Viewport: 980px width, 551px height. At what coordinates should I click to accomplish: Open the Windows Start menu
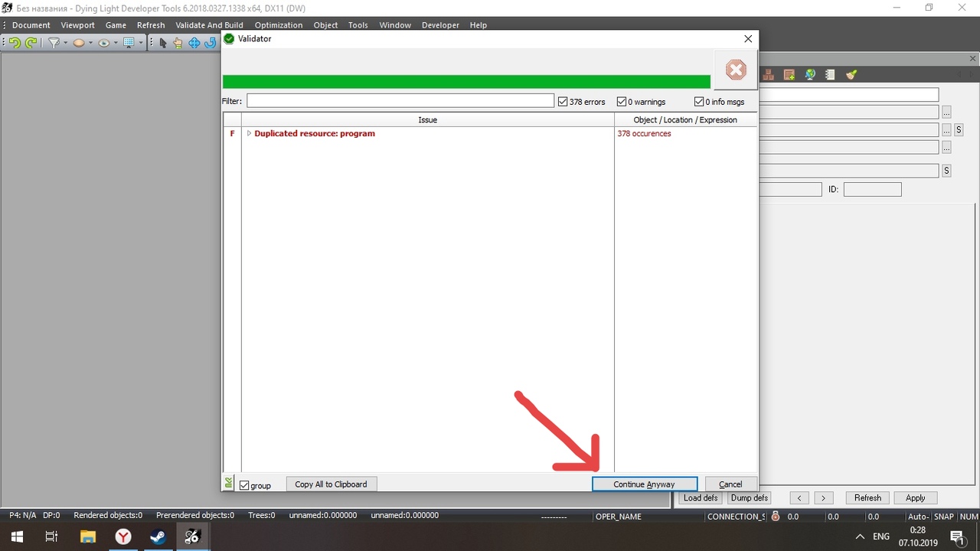17,536
